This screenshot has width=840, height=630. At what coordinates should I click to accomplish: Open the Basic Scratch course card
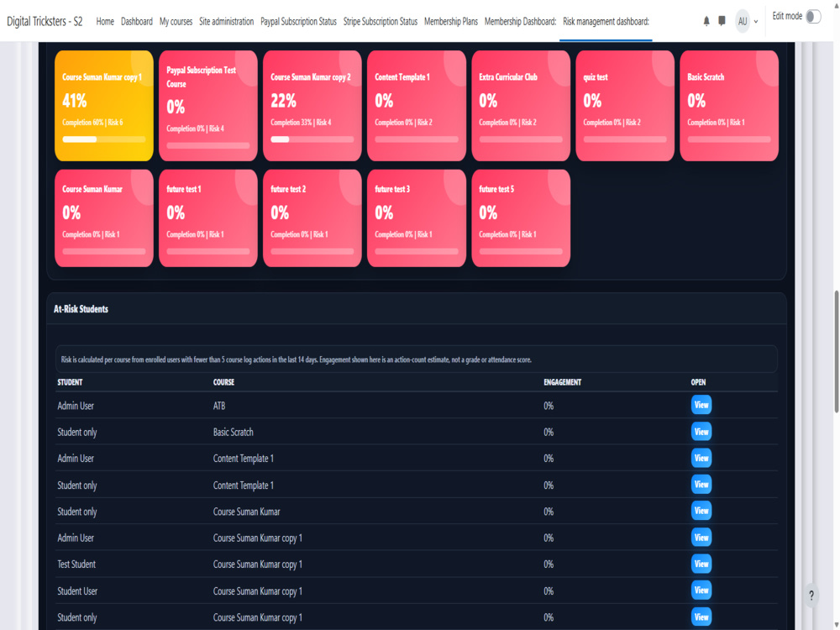(x=729, y=106)
